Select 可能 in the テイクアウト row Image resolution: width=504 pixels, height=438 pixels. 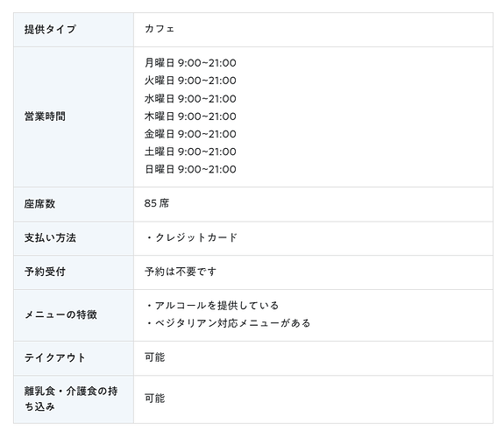tap(154, 357)
